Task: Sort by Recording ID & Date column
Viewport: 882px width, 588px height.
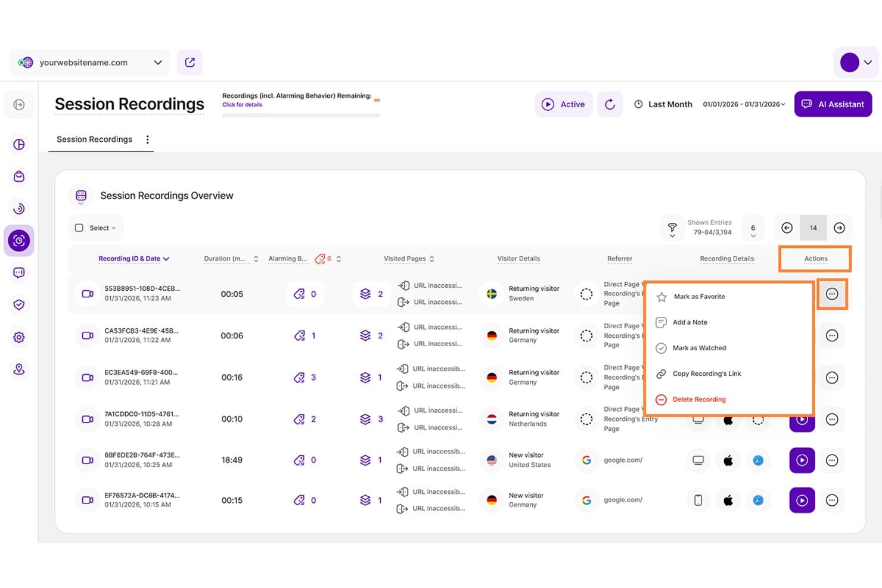Action: pos(133,259)
